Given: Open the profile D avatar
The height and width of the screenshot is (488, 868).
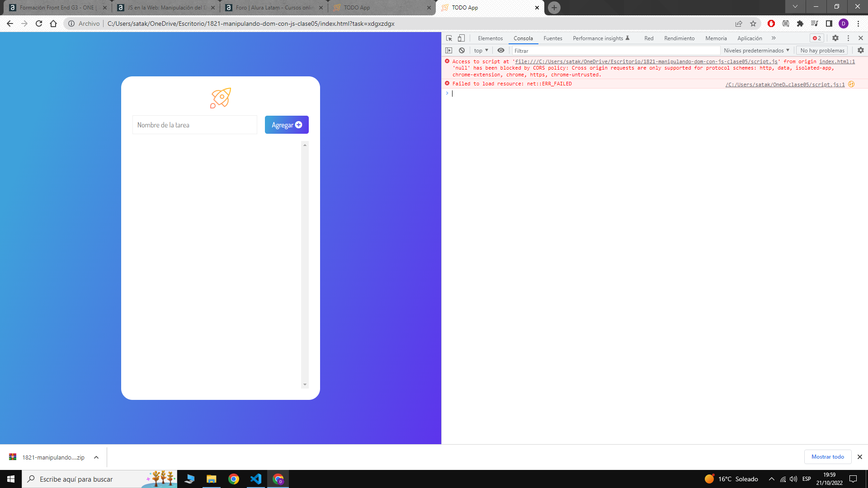Looking at the screenshot, I should 844,23.
